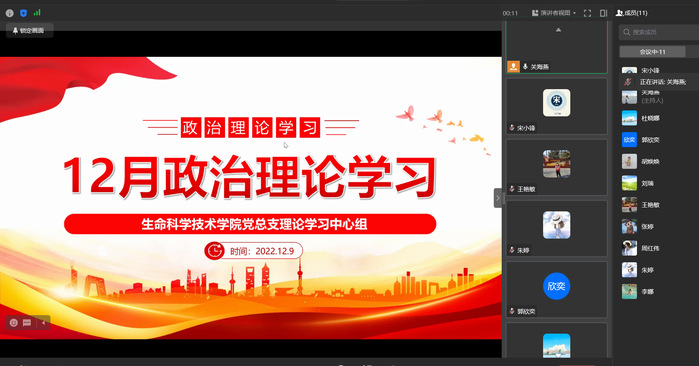
Task: Select the in-meeting 11 tab
Action: point(652,52)
